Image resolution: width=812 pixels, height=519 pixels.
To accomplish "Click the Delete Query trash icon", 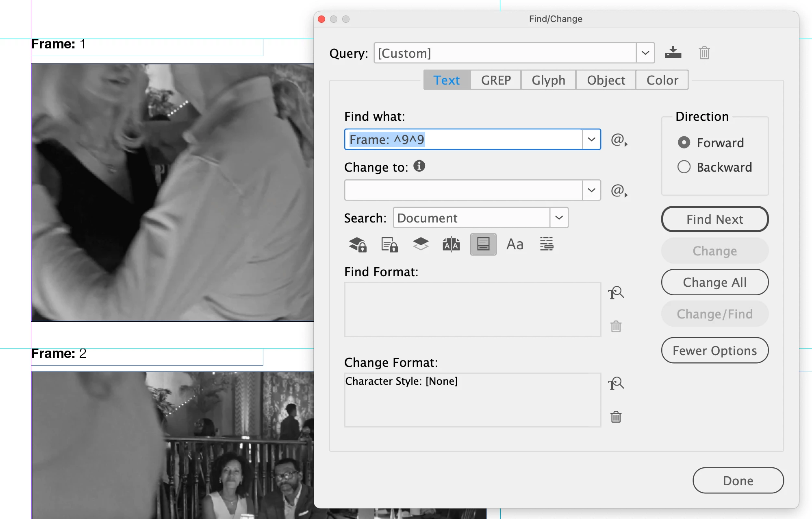I will point(704,53).
